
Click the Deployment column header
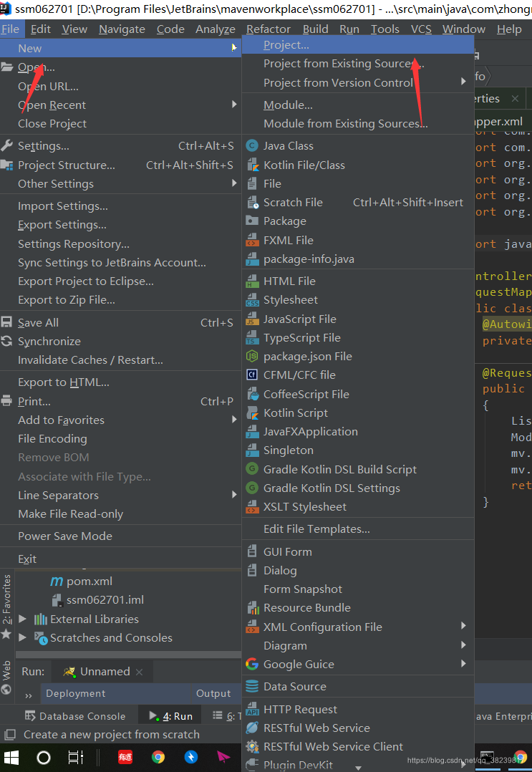point(75,693)
